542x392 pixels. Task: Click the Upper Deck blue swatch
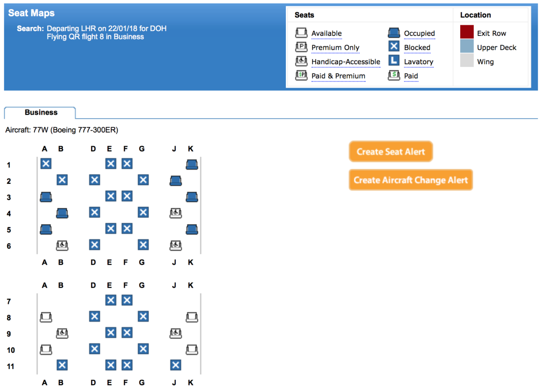[x=467, y=46]
